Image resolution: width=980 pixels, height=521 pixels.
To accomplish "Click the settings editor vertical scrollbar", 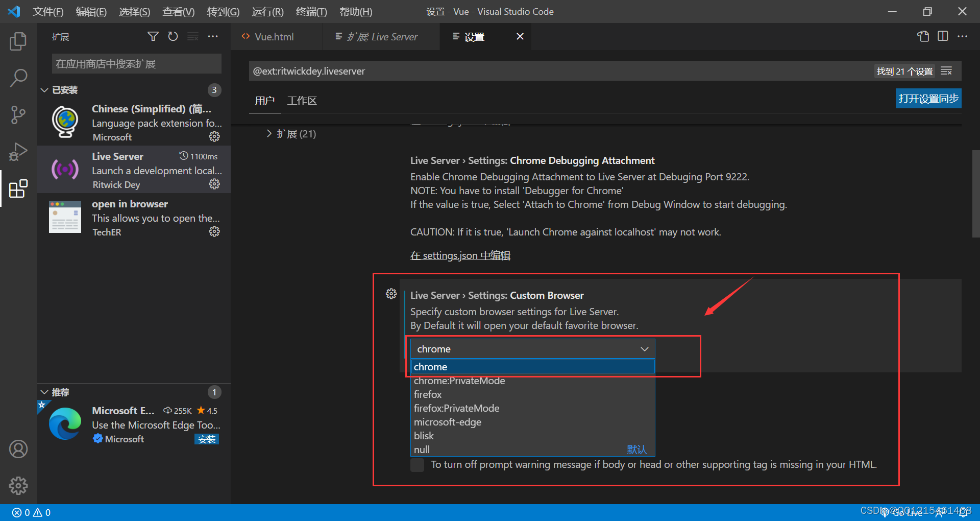I will tap(976, 194).
